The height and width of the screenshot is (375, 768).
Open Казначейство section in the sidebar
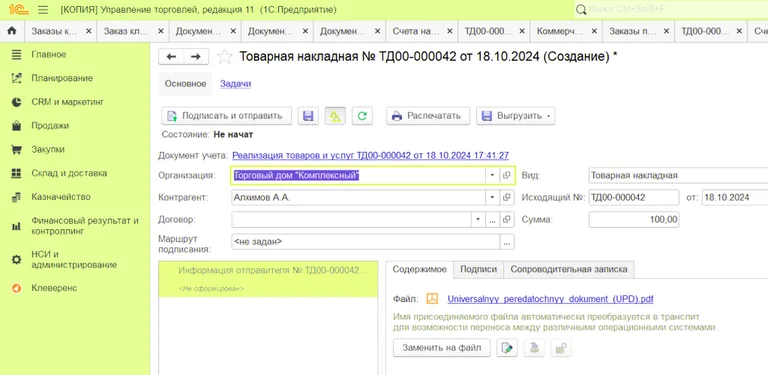(61, 197)
